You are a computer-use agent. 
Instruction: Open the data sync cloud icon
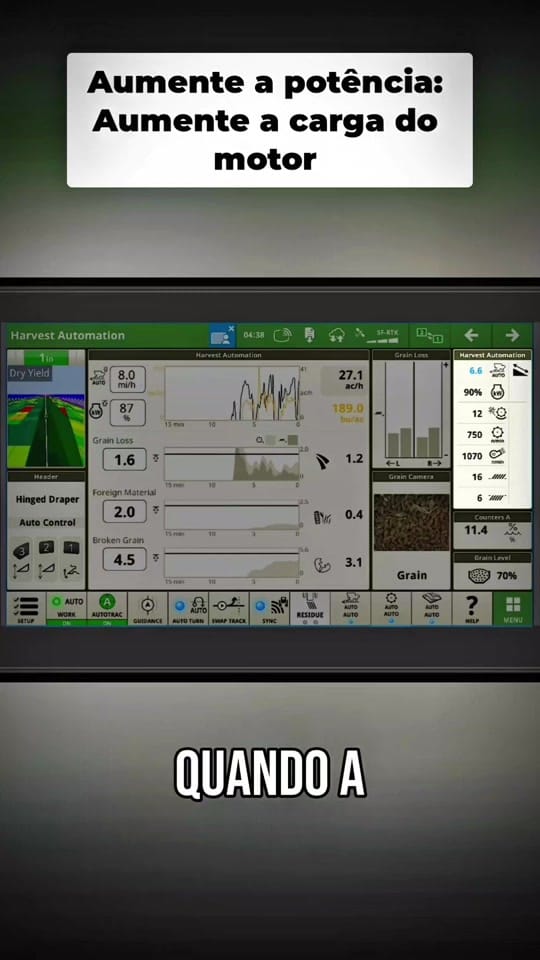coord(336,335)
